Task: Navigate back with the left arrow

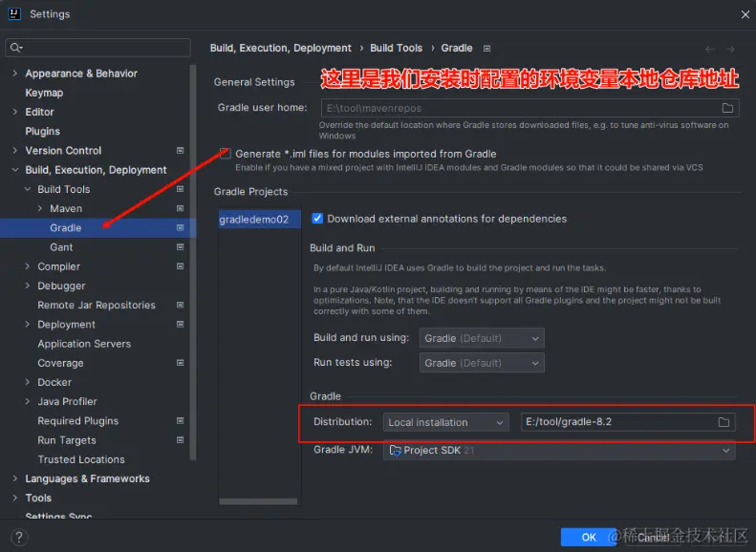Action: (710, 49)
